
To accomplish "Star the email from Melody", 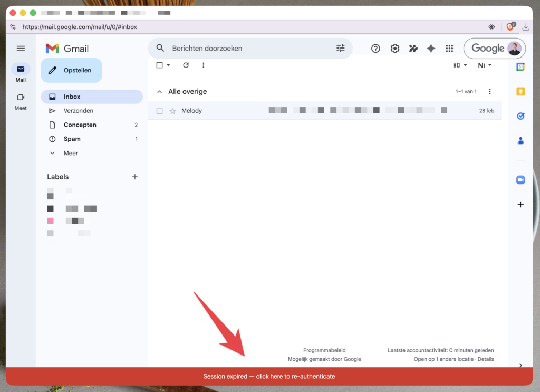I will point(172,111).
